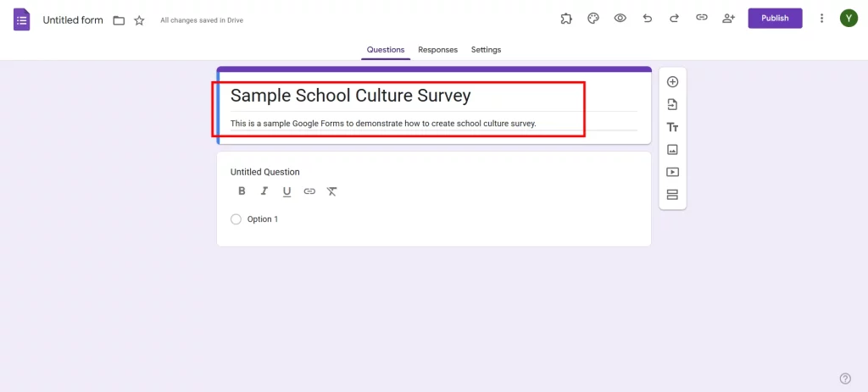Apply bold to question text
868x392 pixels.
(x=242, y=191)
